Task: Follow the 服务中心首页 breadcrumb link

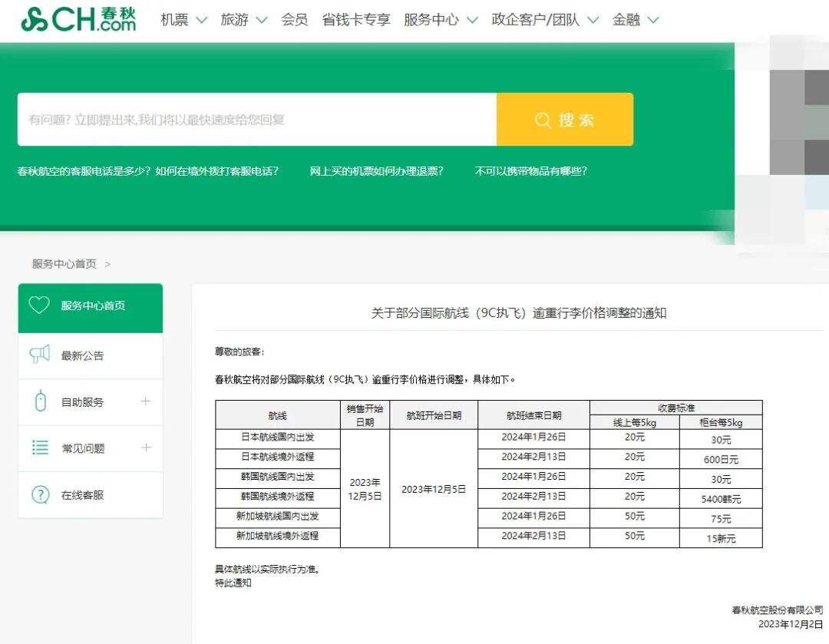Action: pos(64,264)
